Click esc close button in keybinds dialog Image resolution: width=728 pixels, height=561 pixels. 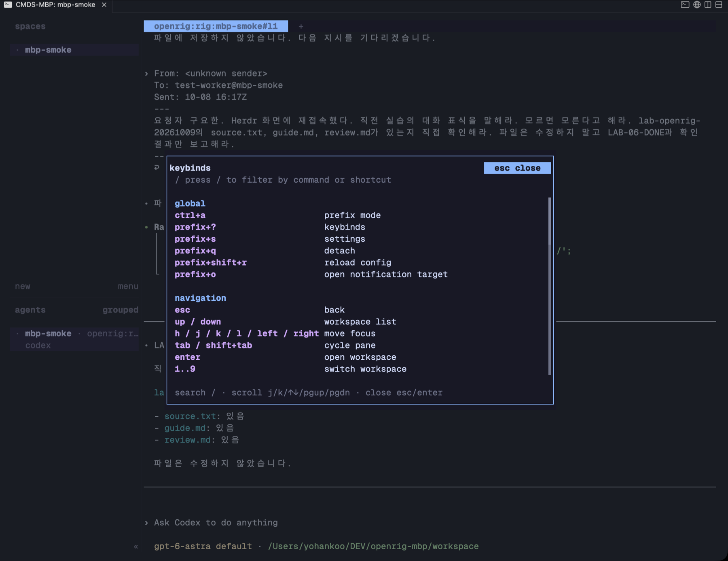pyautogui.click(x=517, y=168)
